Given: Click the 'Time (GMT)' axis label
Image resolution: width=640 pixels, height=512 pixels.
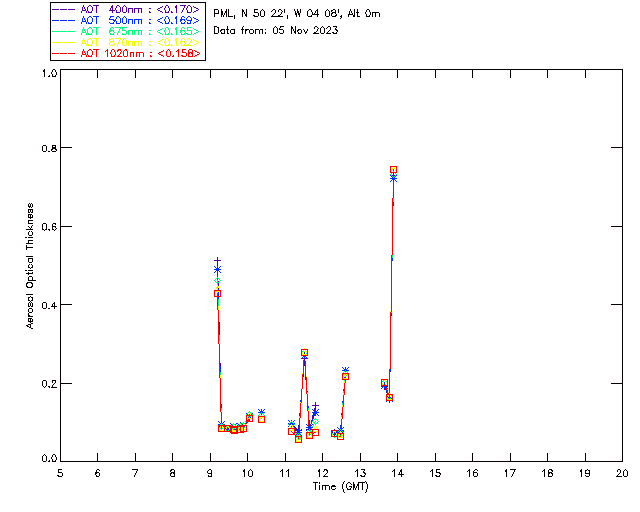Looking at the screenshot, I should click(x=341, y=487).
